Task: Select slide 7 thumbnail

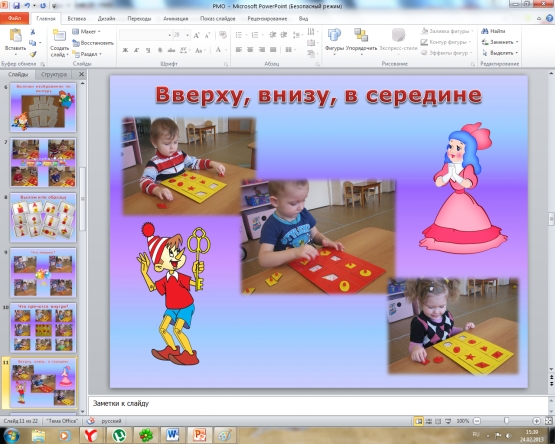Action: coord(43,163)
